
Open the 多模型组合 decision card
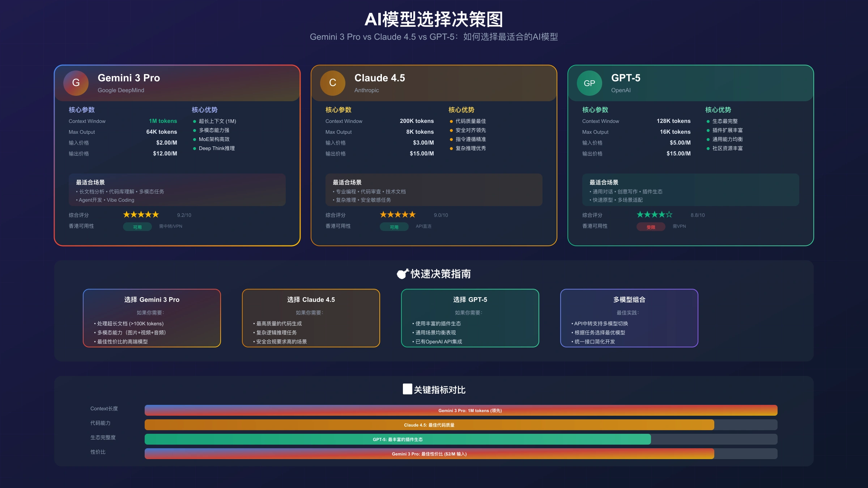pos(629,318)
